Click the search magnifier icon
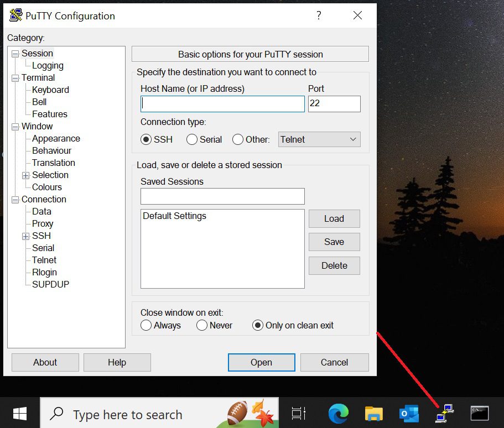 [56, 414]
